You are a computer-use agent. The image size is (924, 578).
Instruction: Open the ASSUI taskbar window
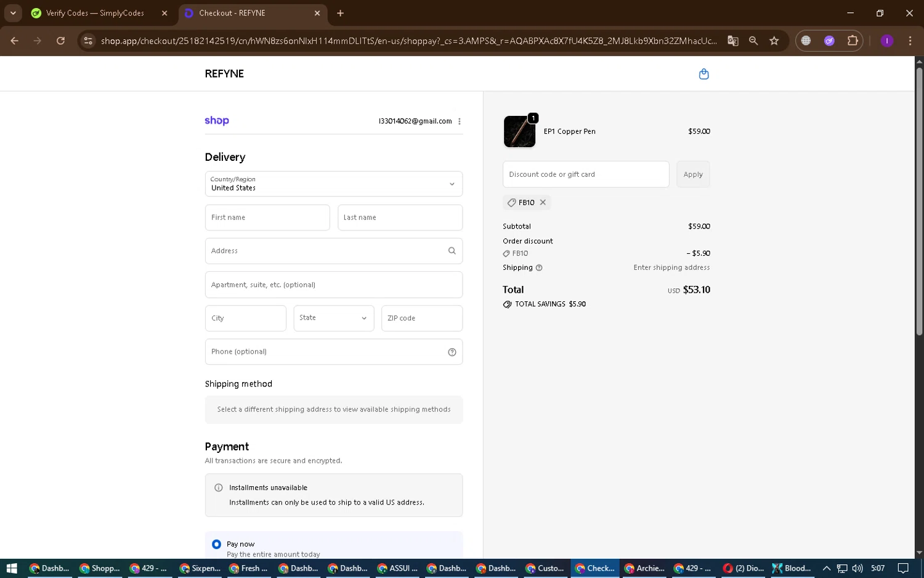[x=397, y=568]
